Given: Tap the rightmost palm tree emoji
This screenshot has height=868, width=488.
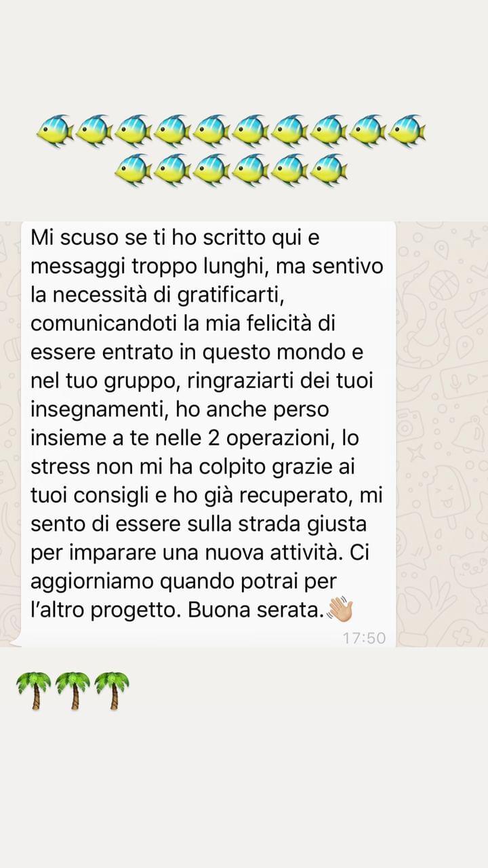Looking at the screenshot, I should click(x=112, y=690).
